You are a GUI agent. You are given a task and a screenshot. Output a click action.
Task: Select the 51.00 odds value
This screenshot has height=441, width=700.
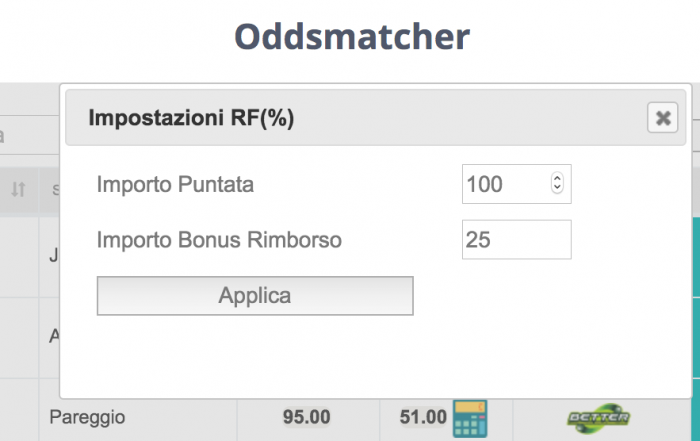pos(423,417)
